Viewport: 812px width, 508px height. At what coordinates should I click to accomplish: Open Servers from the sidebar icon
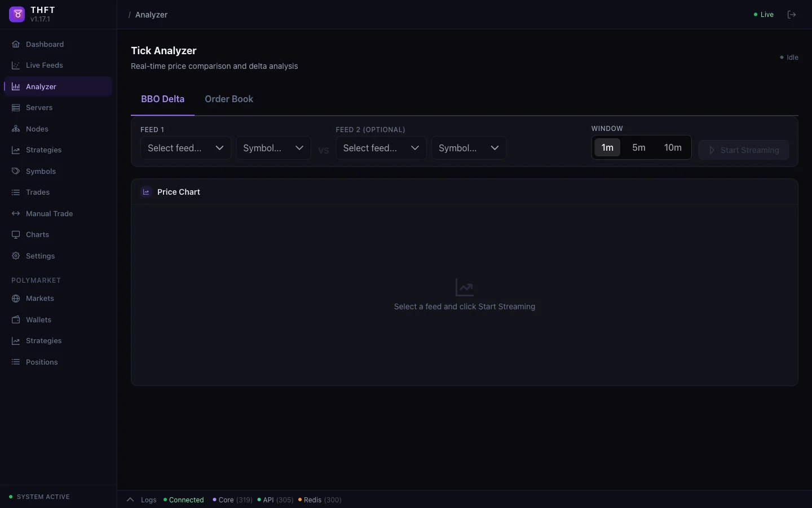tap(16, 108)
